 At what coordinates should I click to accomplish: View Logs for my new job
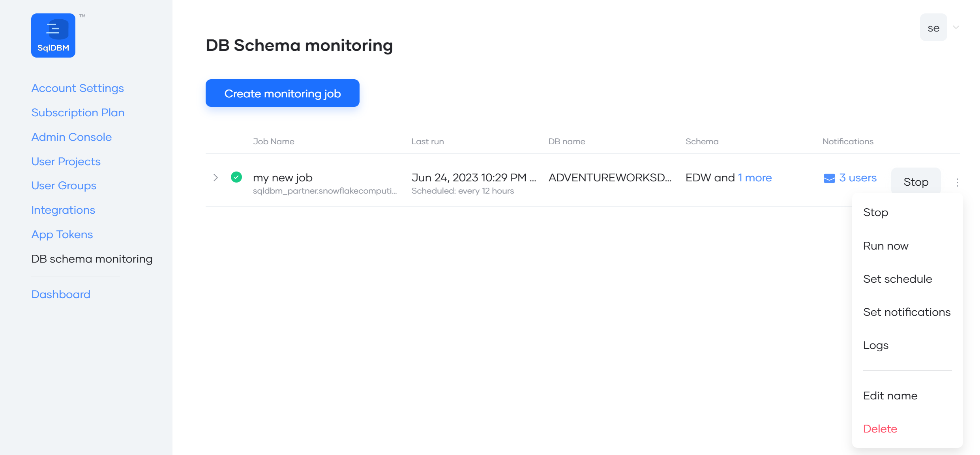pyautogui.click(x=875, y=345)
